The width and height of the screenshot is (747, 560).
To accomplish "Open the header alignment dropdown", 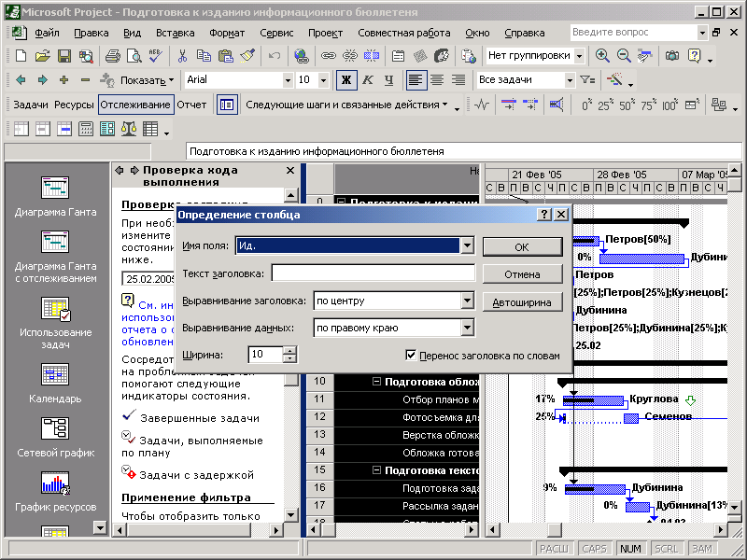I will (x=468, y=301).
